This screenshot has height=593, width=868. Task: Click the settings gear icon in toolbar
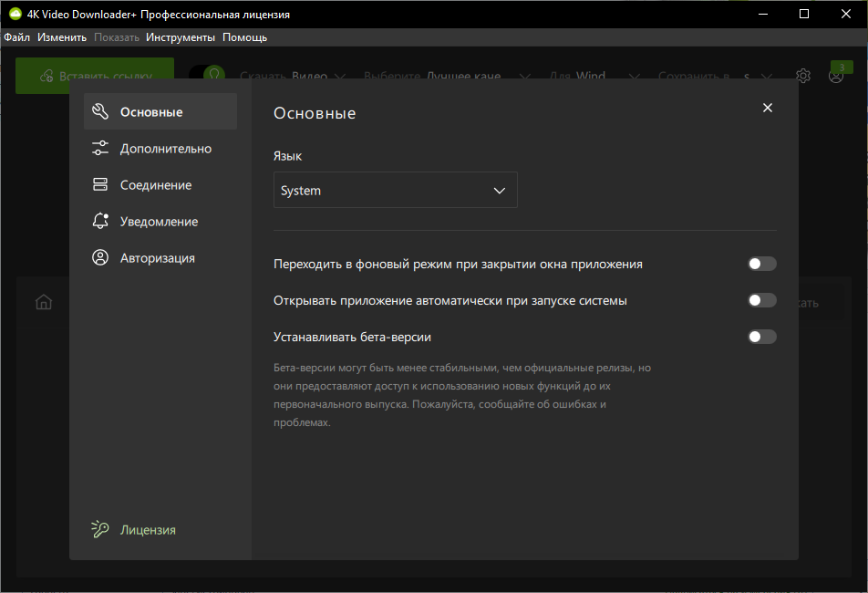pos(803,76)
